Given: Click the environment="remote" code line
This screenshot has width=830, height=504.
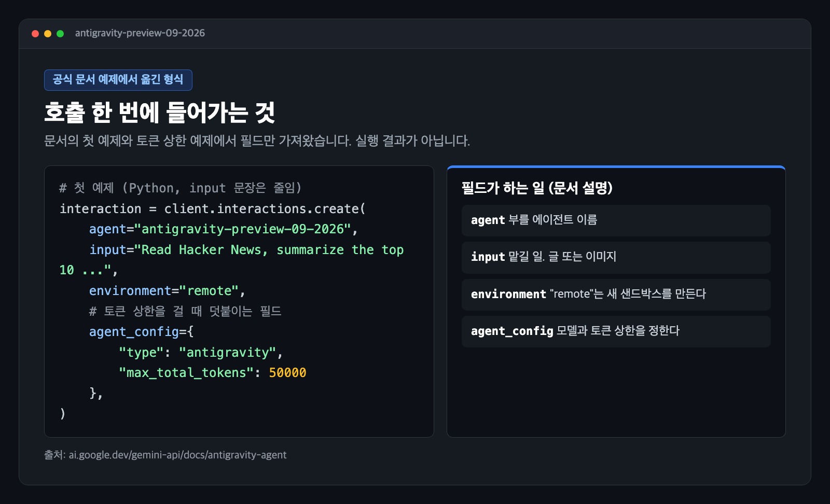Looking at the screenshot, I should click(x=167, y=291).
